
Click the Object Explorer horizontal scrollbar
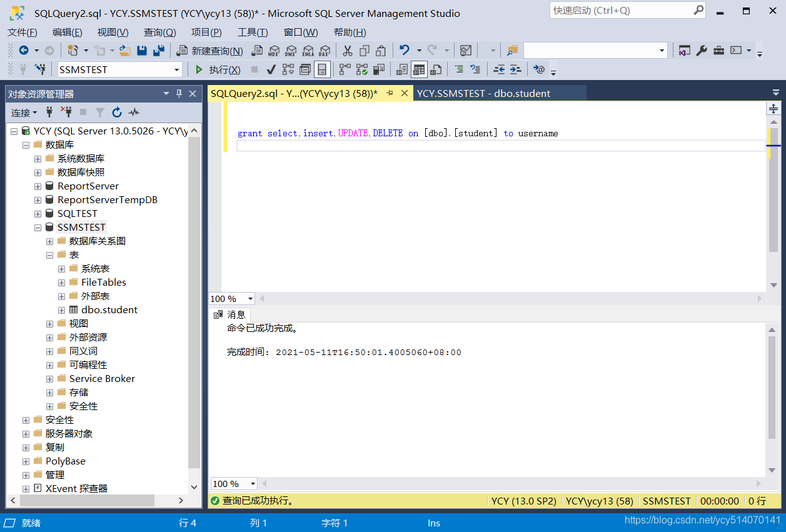point(88,500)
